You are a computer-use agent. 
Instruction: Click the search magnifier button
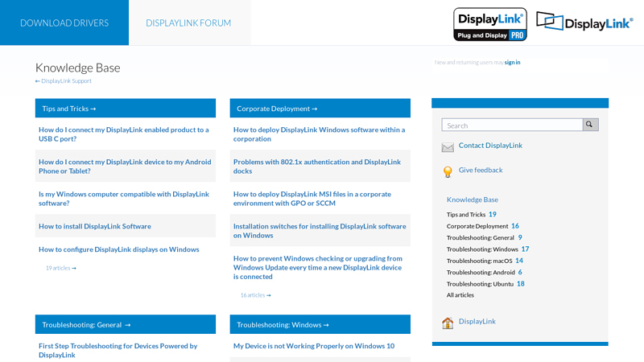(590, 125)
